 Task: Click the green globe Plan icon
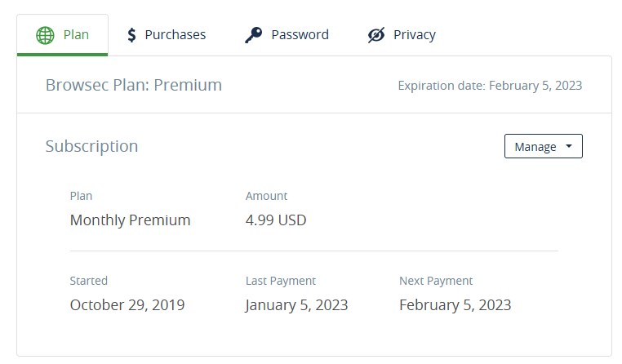pos(45,35)
